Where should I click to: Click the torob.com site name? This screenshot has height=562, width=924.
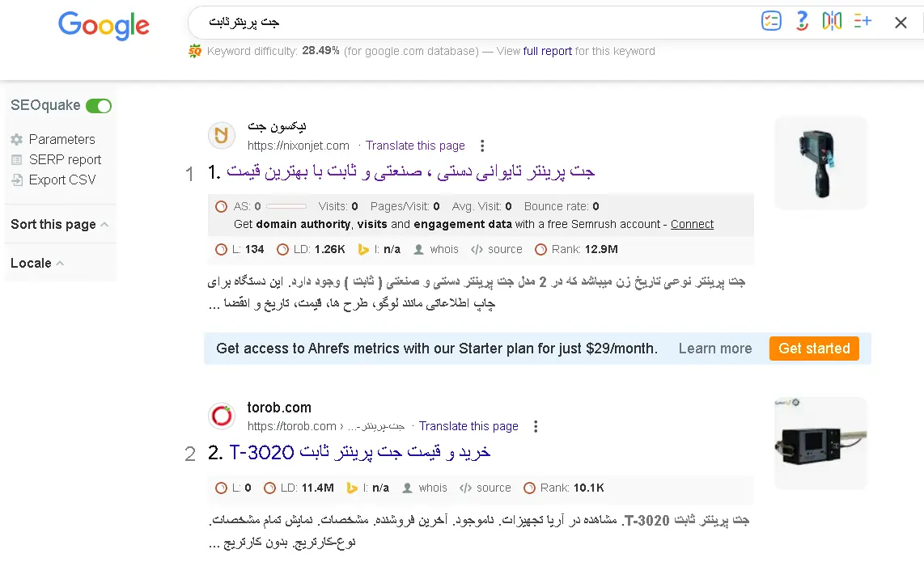pos(279,408)
